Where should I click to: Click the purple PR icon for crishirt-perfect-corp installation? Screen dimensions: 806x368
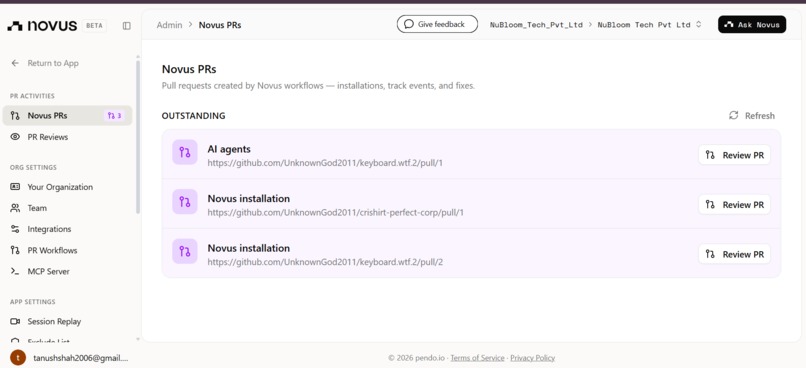pyautogui.click(x=185, y=201)
